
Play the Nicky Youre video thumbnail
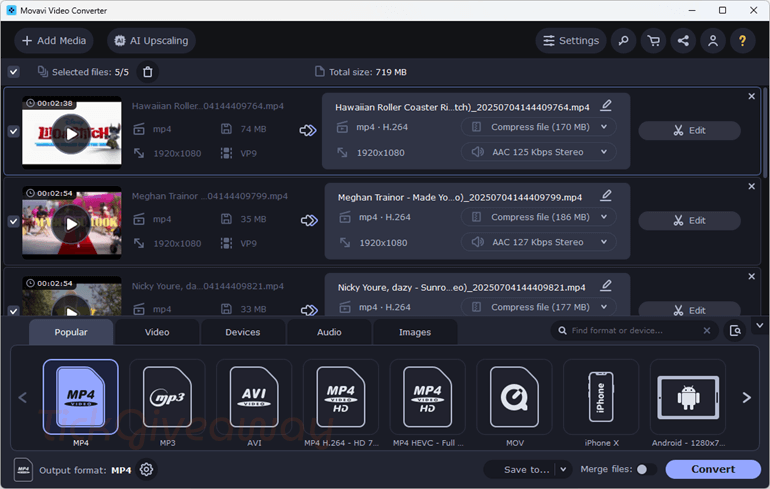click(72, 306)
